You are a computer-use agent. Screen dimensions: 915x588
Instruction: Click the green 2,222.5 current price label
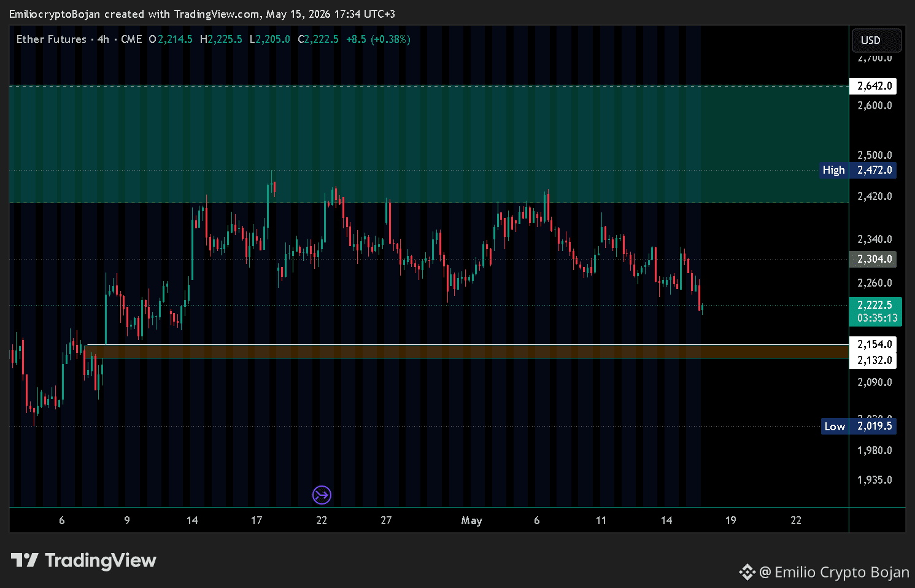tap(875, 305)
